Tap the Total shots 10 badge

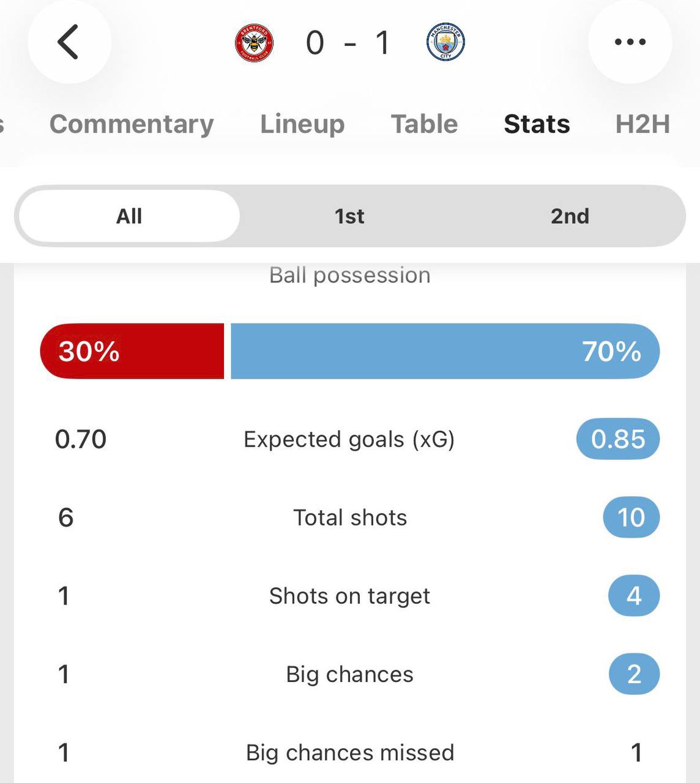[x=631, y=518]
